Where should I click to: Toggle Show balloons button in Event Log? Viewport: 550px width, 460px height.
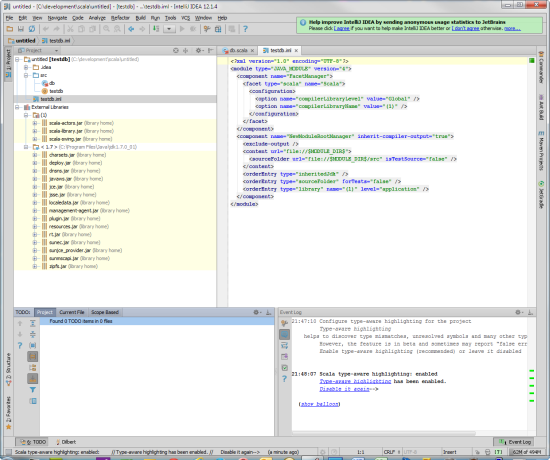coord(284,334)
